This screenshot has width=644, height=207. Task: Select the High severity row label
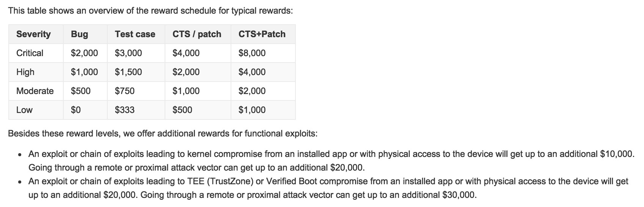(25, 72)
